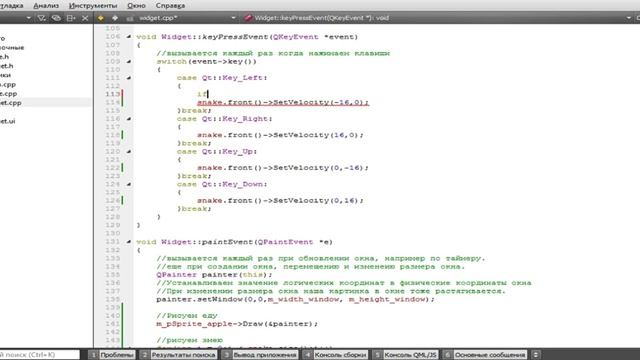
Task: Click the QKeyEvent type in function signature
Action: point(296,37)
